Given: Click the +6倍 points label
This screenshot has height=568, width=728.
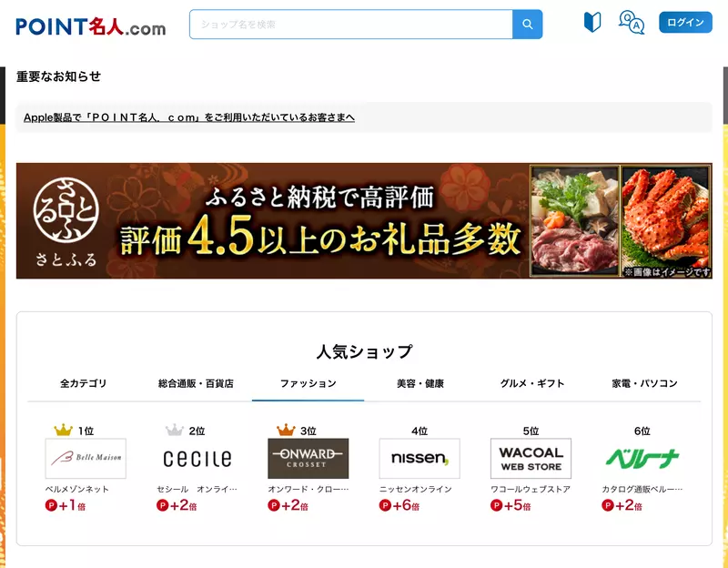Looking at the screenshot, I should (399, 505).
